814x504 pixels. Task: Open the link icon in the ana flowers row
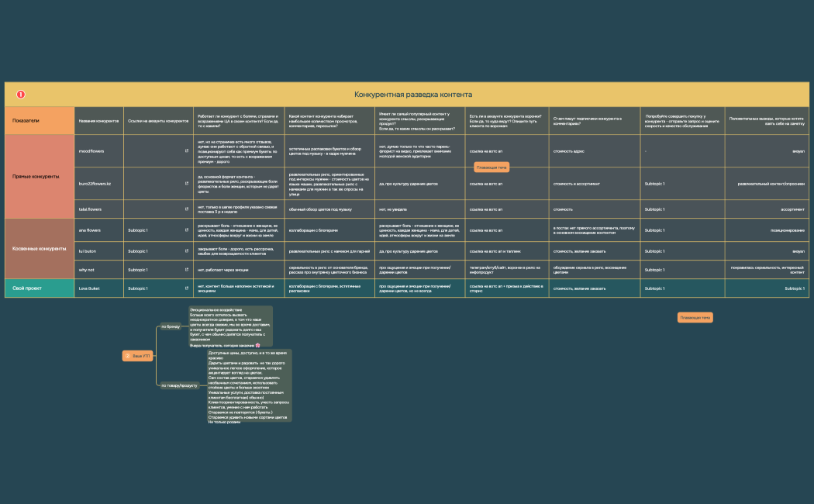[x=187, y=230]
